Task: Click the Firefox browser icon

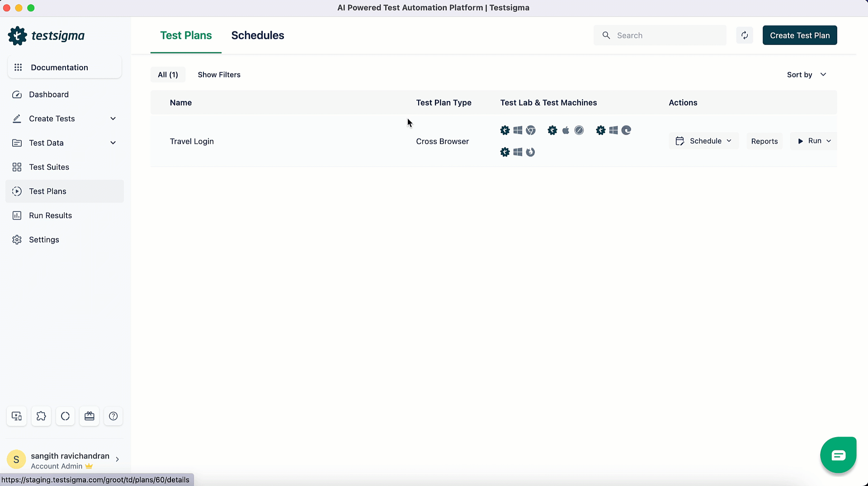Action: tap(531, 152)
